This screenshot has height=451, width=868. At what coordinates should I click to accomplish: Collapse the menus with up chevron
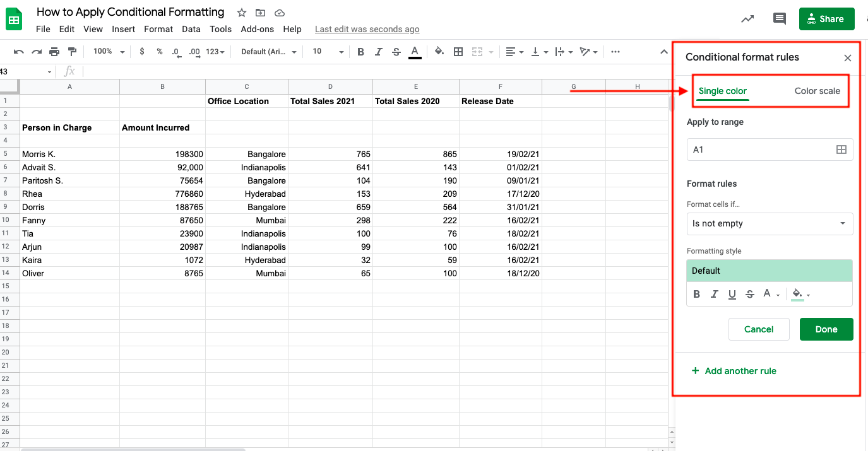[x=664, y=52]
